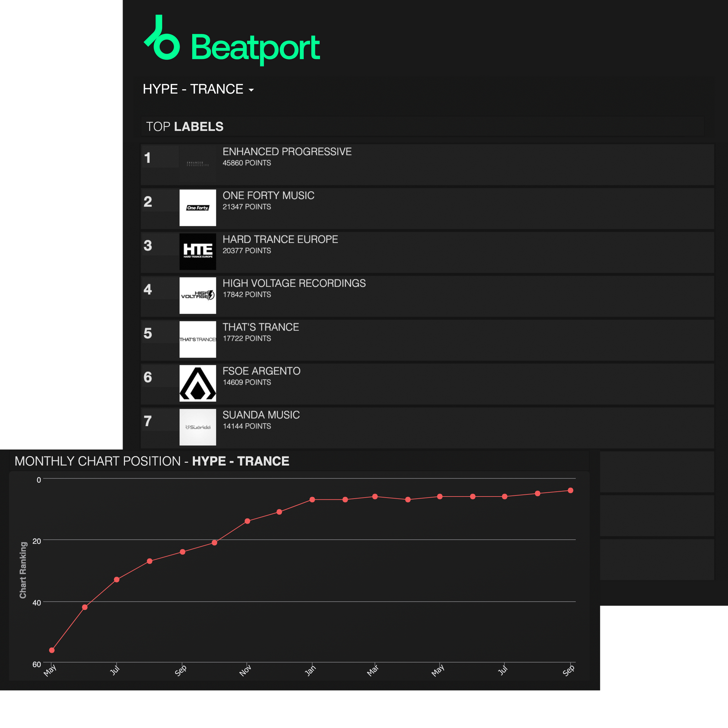Screen dimensions: 728x728
Task: Click rank number 7 in Top Labels
Action: (x=148, y=421)
